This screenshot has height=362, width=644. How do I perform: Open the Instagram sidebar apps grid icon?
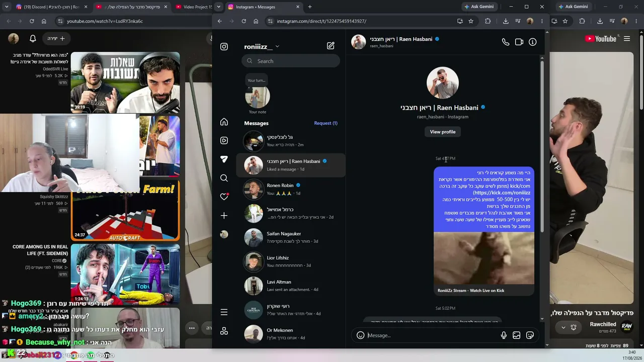pyautogui.click(x=224, y=331)
